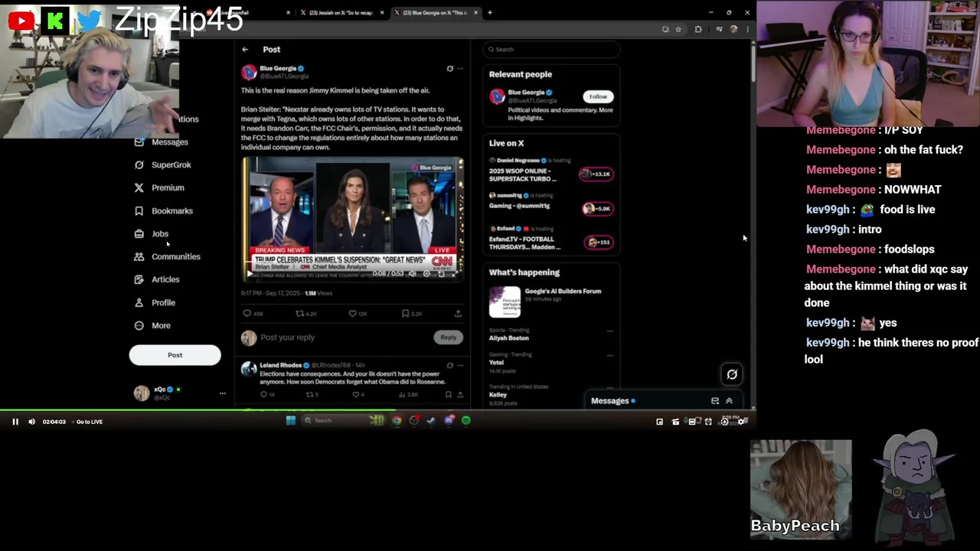The image size is (980, 551).
Task: Follow Blue Georgia in Relevant people
Action: [598, 96]
